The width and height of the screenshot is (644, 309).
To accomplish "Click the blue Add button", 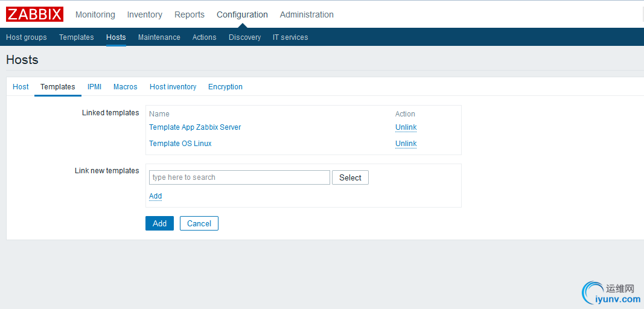I will coord(159,223).
